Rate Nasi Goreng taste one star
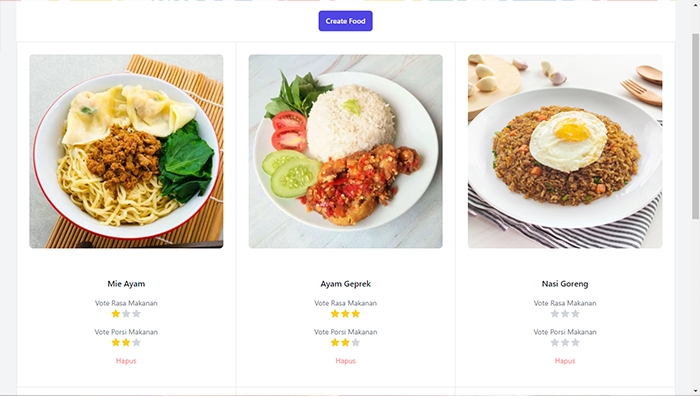This screenshot has height=396, width=700. pos(554,314)
